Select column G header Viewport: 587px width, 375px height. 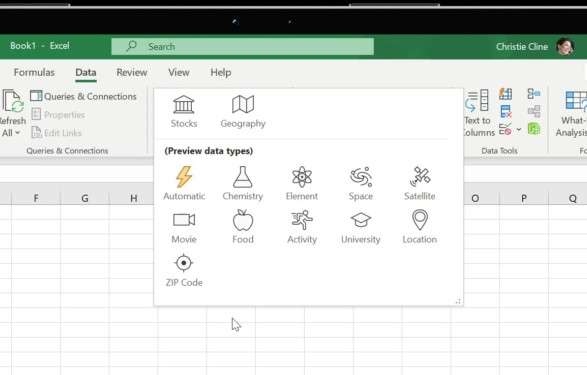coord(85,198)
